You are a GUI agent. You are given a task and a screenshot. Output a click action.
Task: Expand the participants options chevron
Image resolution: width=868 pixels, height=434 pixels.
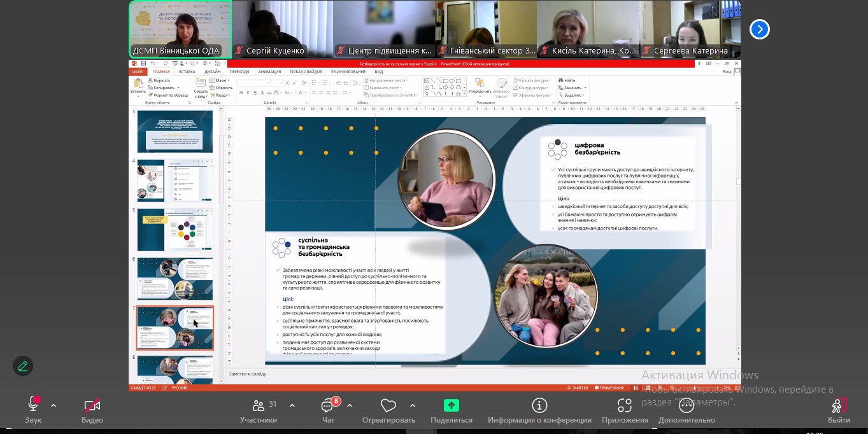(292, 405)
